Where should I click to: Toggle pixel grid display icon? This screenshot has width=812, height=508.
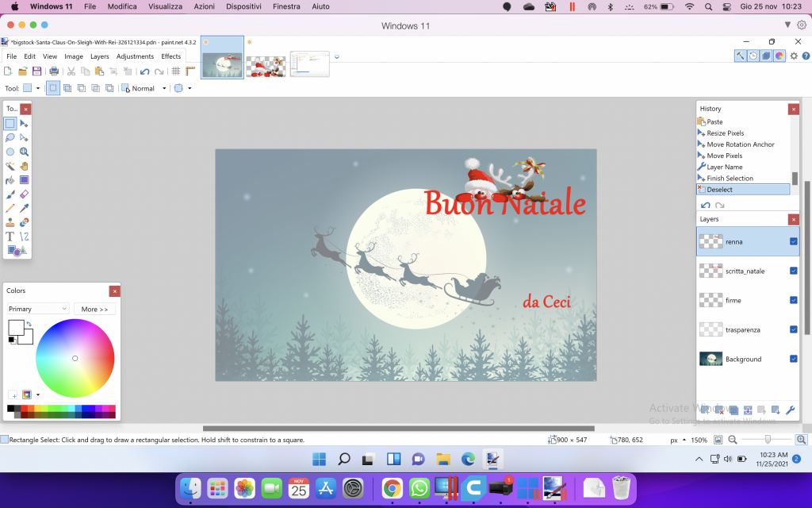tap(176, 71)
